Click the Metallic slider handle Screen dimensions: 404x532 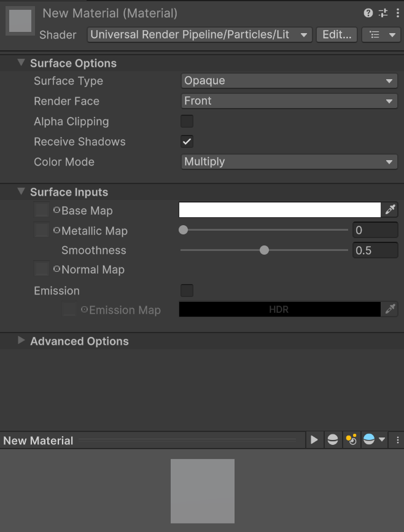coord(184,230)
